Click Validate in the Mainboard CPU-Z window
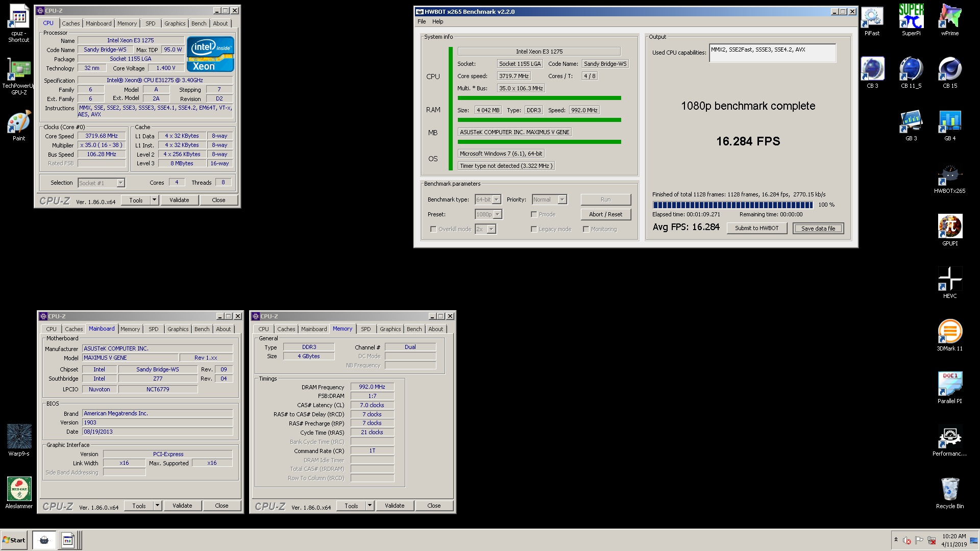 tap(182, 506)
